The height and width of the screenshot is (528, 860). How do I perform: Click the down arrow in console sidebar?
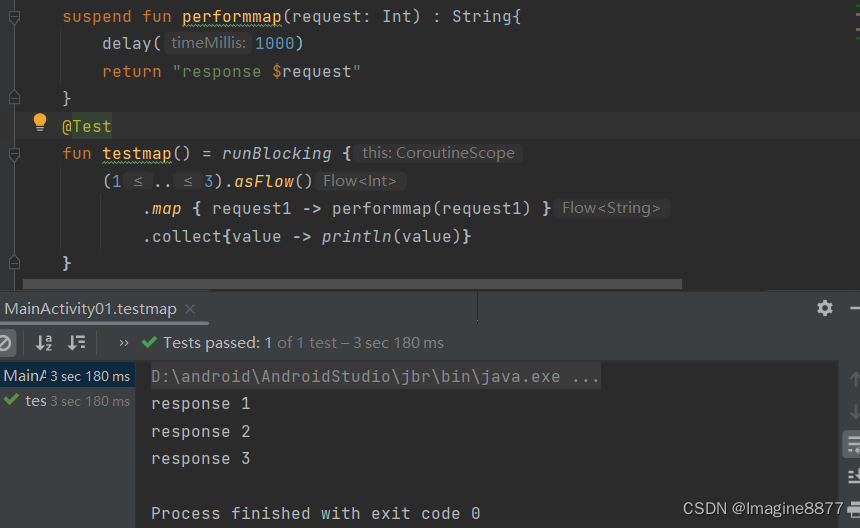coord(854,411)
